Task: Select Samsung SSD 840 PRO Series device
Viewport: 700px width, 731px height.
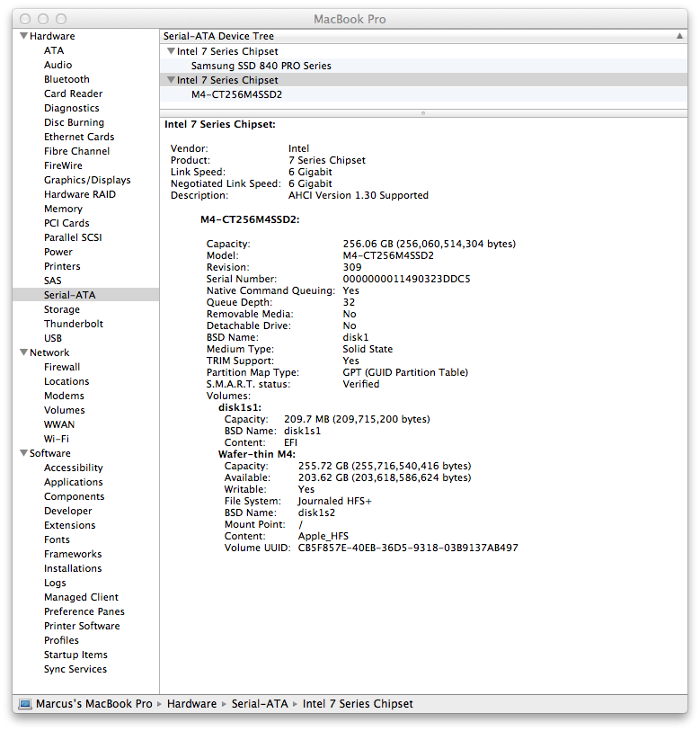Action: point(423,66)
